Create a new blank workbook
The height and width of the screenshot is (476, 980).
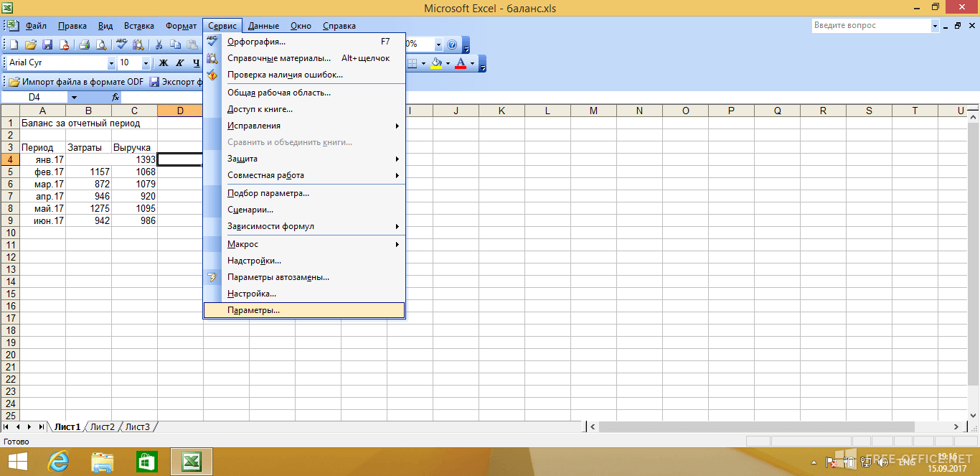click(14, 44)
